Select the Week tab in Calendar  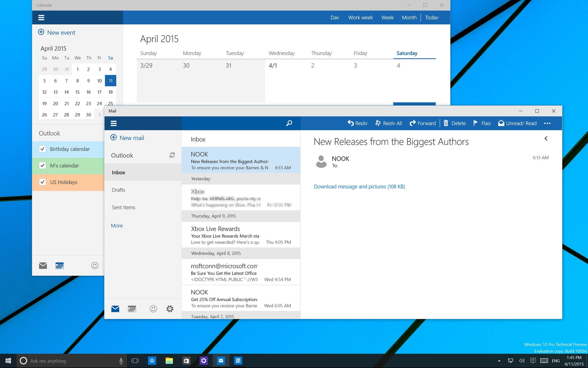(387, 17)
